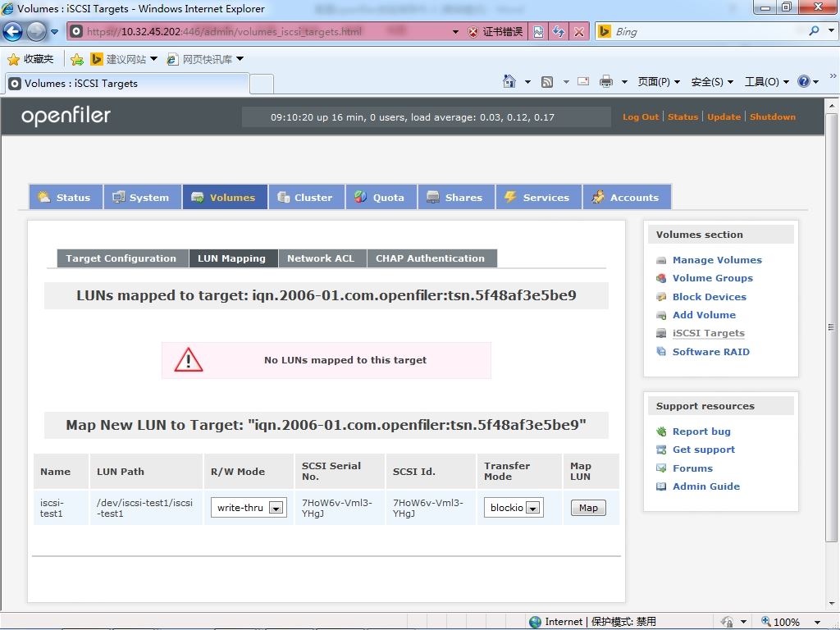This screenshot has height=630, width=840.
Task: Expand the 建议网站 favorites dropdown
Action: (153, 59)
